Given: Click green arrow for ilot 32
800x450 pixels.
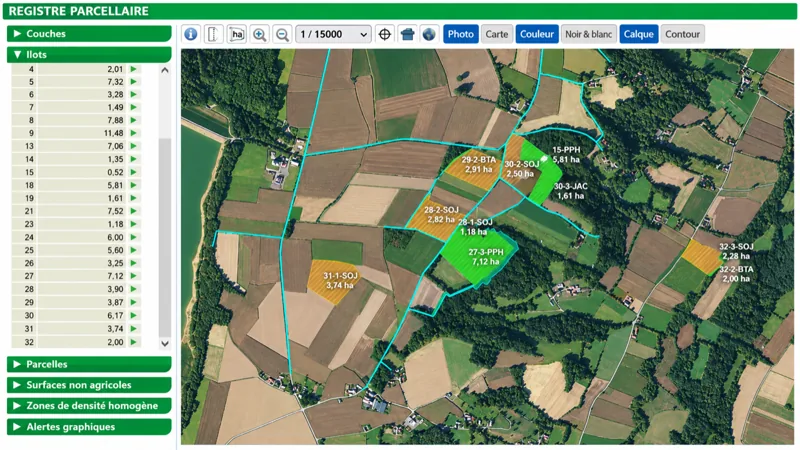Looking at the screenshot, I should (134, 342).
